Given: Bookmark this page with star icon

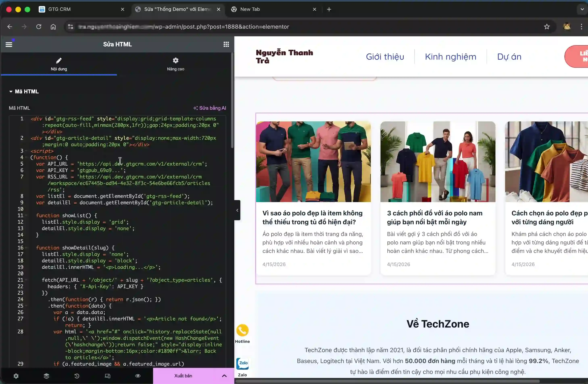Looking at the screenshot, I should [x=546, y=27].
